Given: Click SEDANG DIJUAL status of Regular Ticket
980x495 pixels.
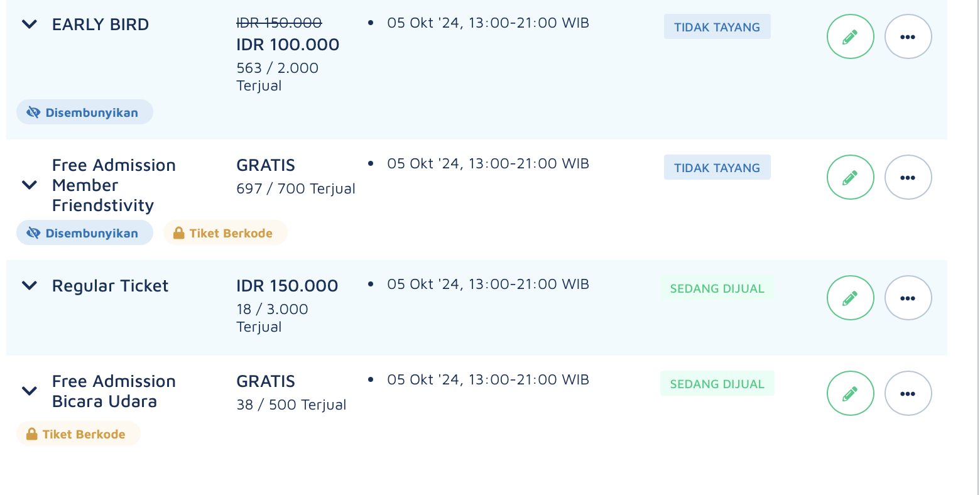Looking at the screenshot, I should [717, 288].
